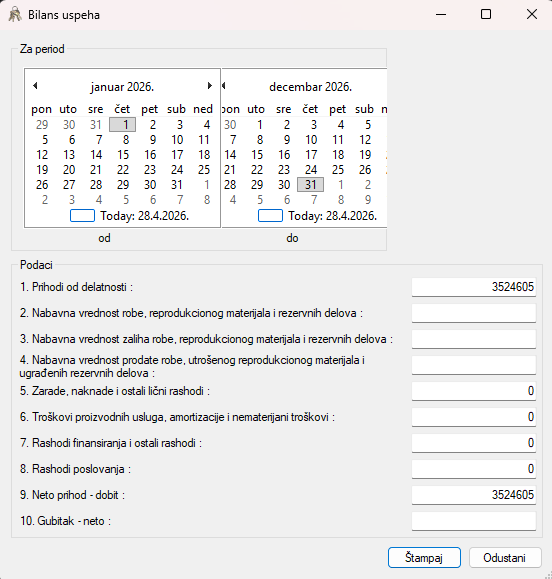The image size is (552, 579).
Task: Click the Rashodi poslovanja field
Action: click(x=474, y=469)
